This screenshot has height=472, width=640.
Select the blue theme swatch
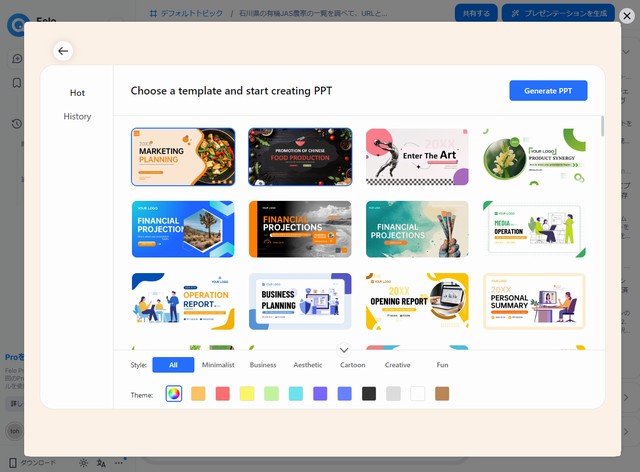click(344, 394)
